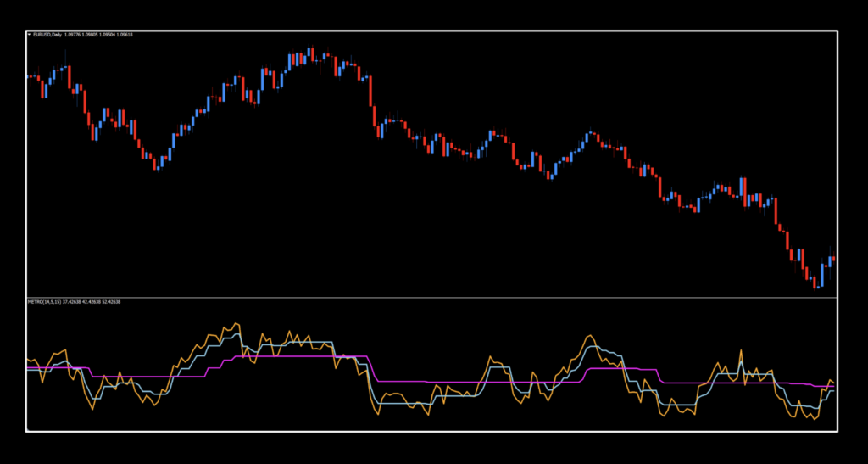Click the EURUSD,Daily chart title
The image size is (868, 464).
click(47, 35)
